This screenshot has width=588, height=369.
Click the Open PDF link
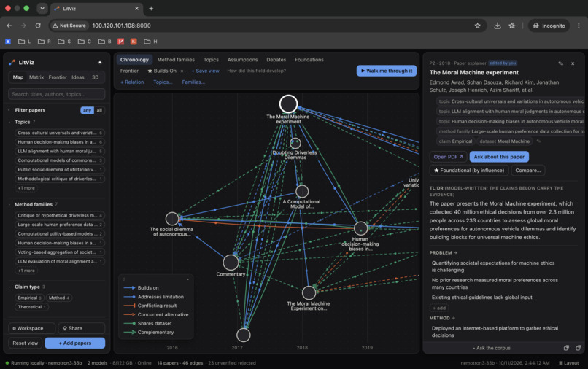pos(448,157)
